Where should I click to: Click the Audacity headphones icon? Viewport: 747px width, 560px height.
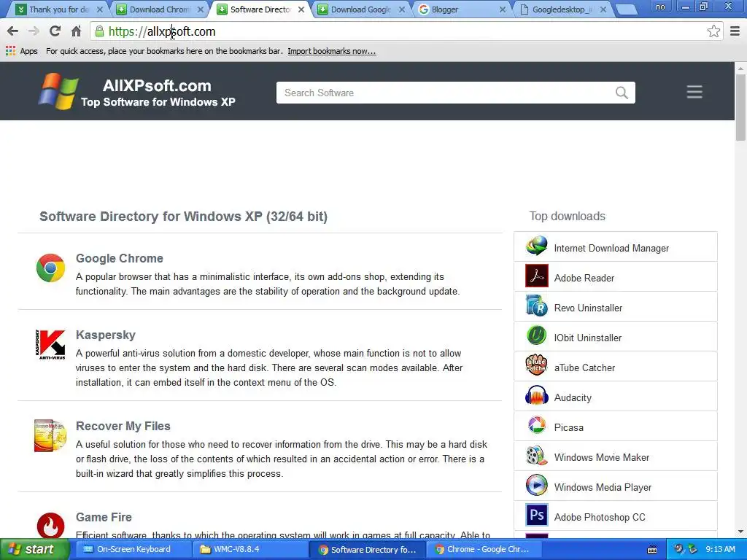(x=536, y=396)
